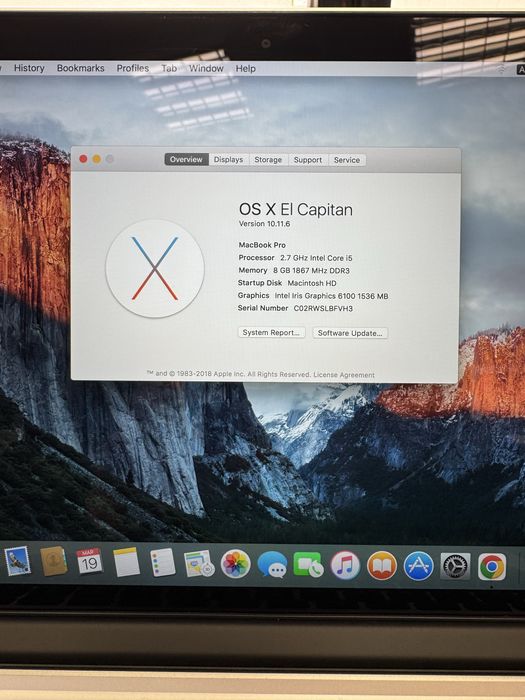This screenshot has height=700, width=525.
Task: Open the Tab menu in menu bar
Action: click(x=169, y=68)
